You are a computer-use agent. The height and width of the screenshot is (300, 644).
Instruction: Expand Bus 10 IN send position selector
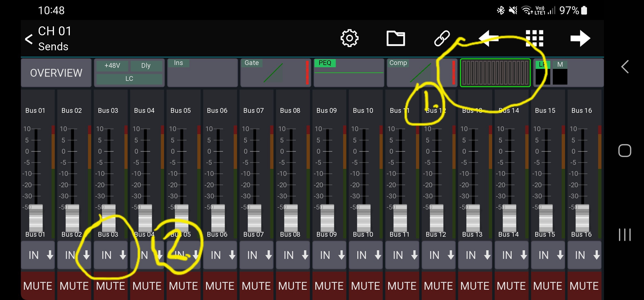366,255
